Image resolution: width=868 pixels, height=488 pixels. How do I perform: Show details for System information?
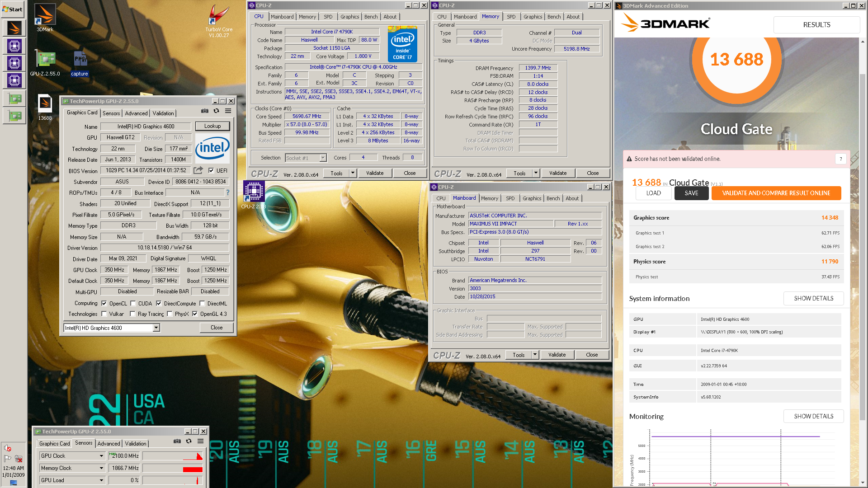[813, 298]
